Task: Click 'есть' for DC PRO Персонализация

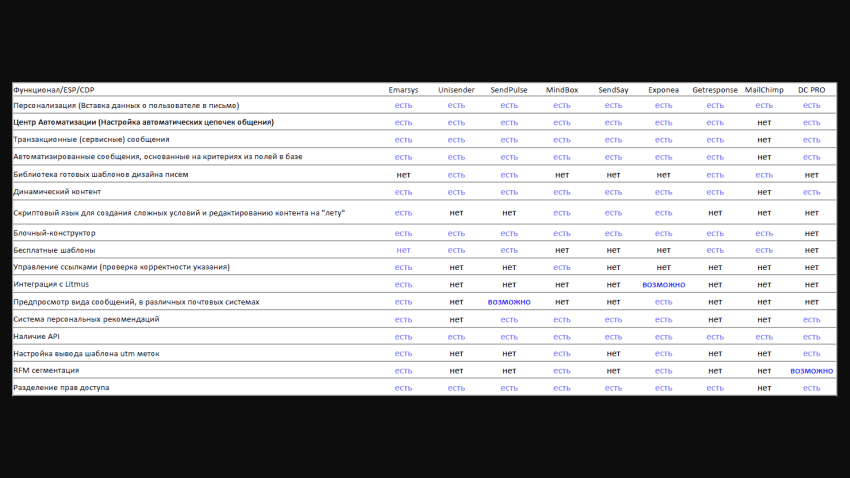Action: tap(812, 106)
